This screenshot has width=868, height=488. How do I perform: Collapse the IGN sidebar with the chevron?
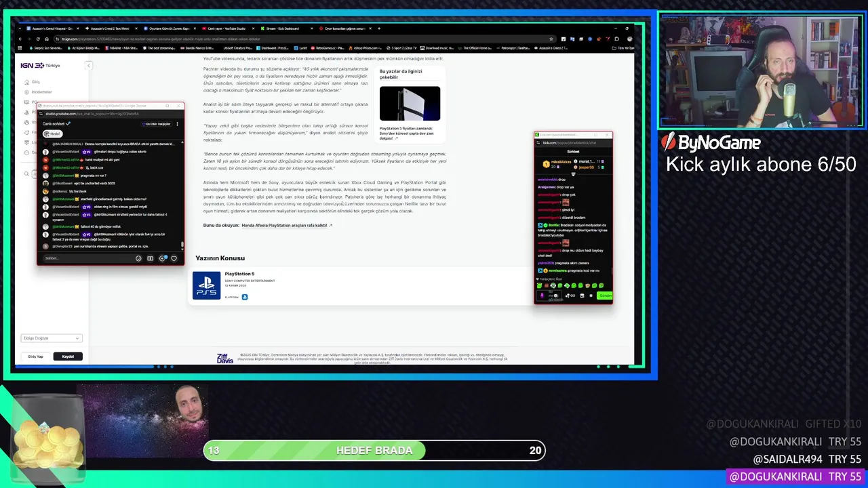pos(88,65)
